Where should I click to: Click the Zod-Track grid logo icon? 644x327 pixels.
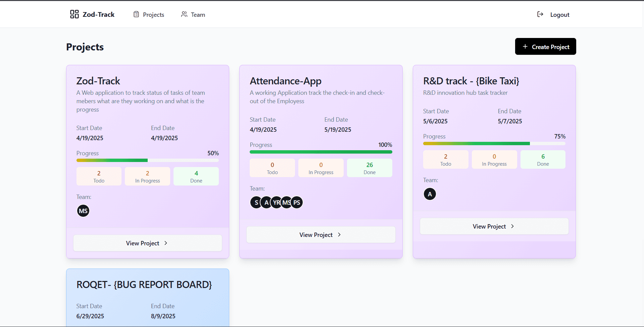(74, 14)
